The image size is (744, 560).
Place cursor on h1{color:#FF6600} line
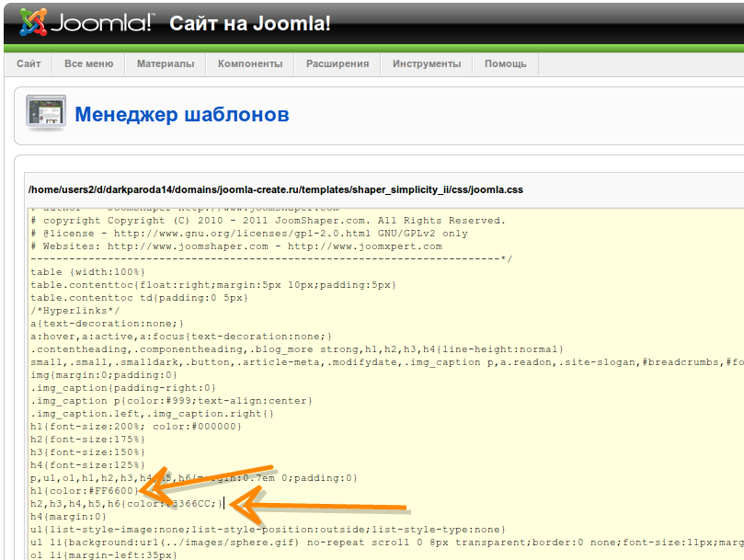point(85,491)
